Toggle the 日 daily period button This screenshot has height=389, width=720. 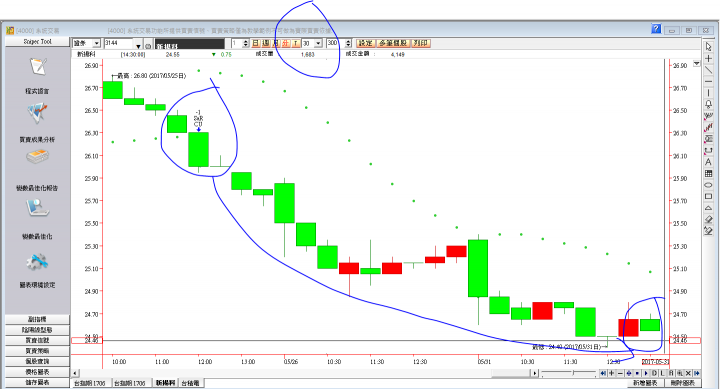click(256, 43)
